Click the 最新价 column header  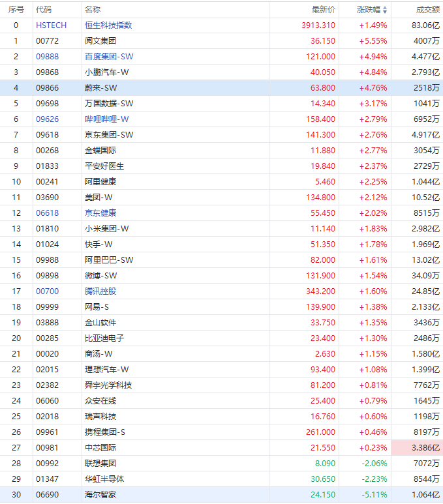coord(324,10)
